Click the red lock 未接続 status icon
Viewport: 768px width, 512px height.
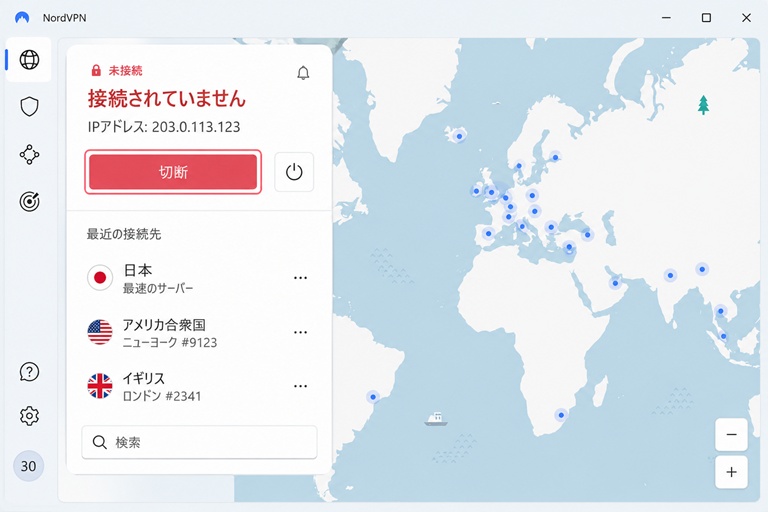pyautogui.click(x=96, y=70)
